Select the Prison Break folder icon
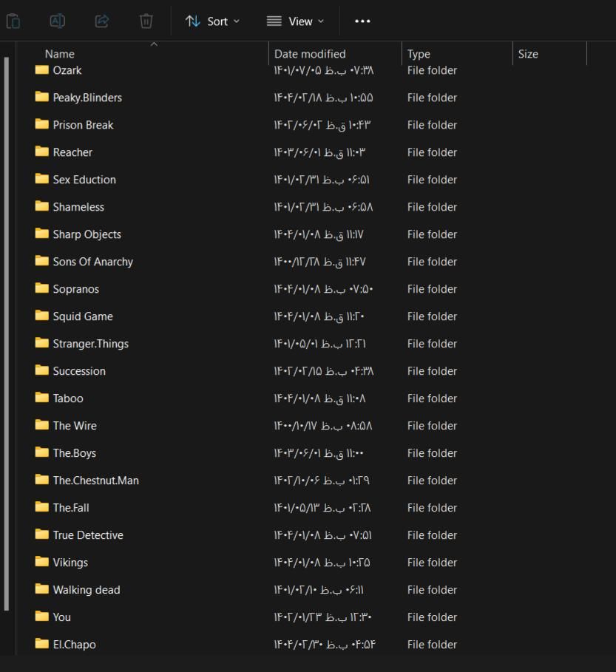The image size is (616, 672). point(41,124)
